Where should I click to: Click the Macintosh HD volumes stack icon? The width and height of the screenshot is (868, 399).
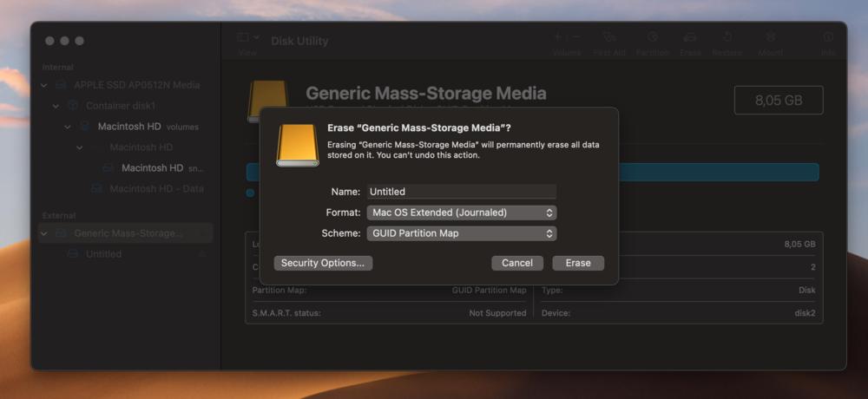pos(84,127)
